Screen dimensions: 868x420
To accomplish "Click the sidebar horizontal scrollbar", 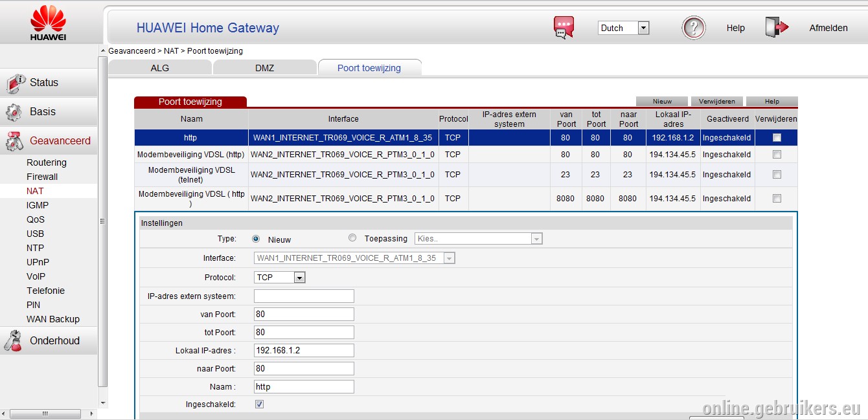I will coord(45,413).
